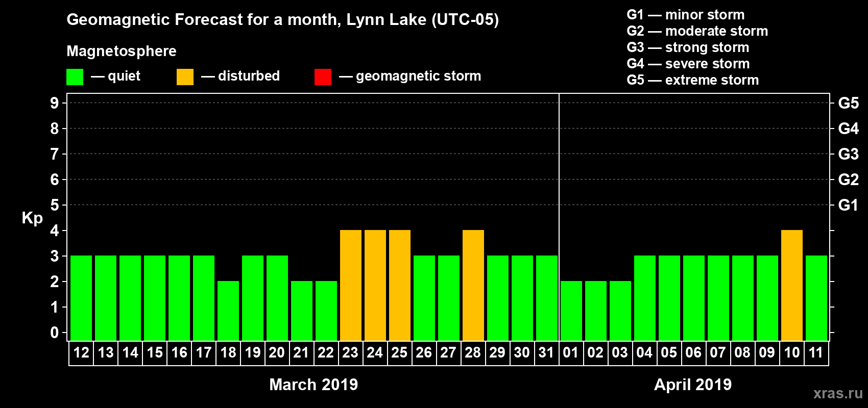Click the '— quiet' legend label
This screenshot has height=408, width=868.
click(115, 76)
